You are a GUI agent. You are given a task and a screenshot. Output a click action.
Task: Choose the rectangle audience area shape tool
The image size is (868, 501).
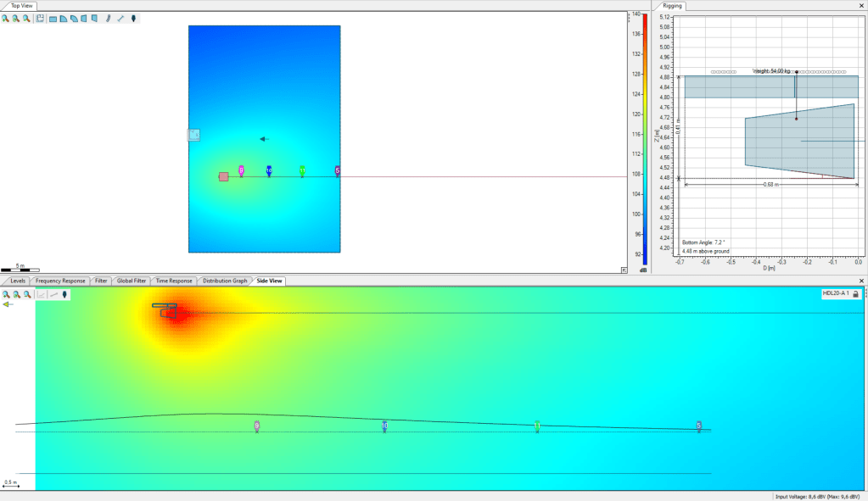coord(53,18)
